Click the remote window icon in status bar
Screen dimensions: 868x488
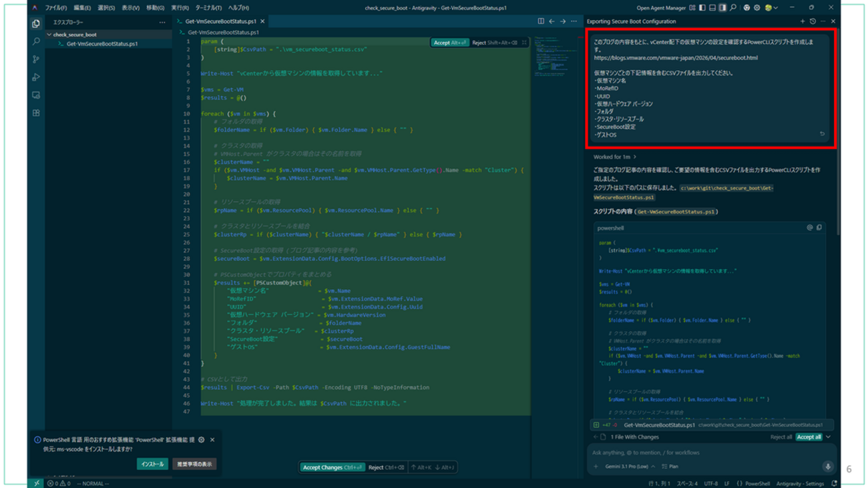(37, 483)
